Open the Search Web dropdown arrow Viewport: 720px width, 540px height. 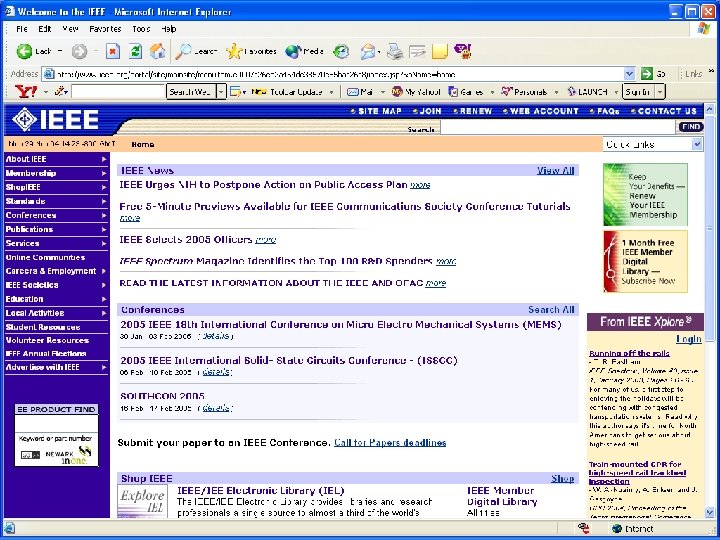pyautogui.click(x=221, y=92)
